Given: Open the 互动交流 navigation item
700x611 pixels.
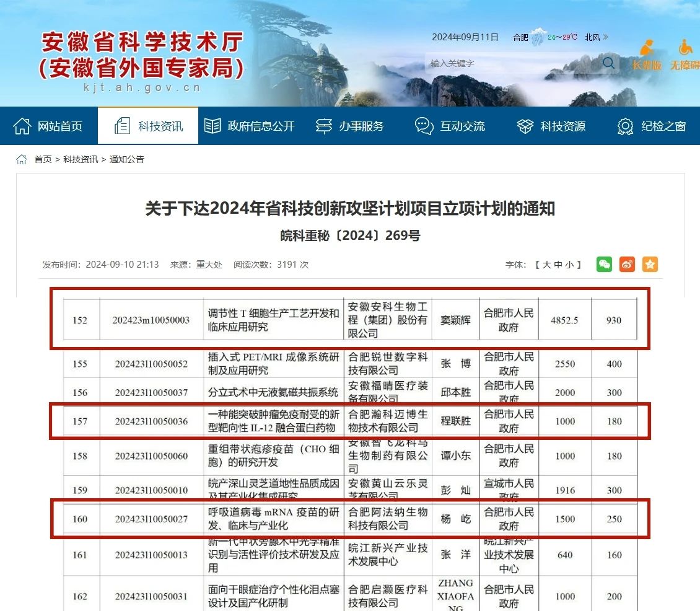Looking at the screenshot, I should pyautogui.click(x=450, y=126).
